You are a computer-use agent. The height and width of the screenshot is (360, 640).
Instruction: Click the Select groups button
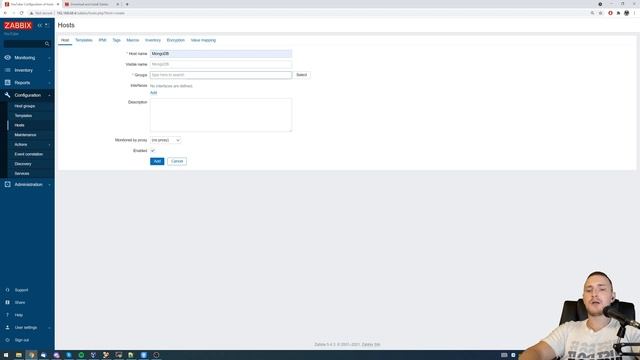[x=301, y=75]
